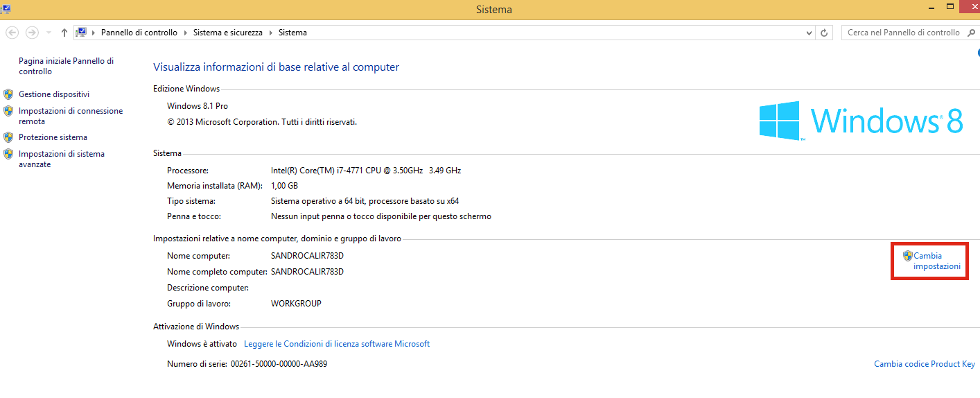Select installed RAM value 1,00 GB

[284, 186]
